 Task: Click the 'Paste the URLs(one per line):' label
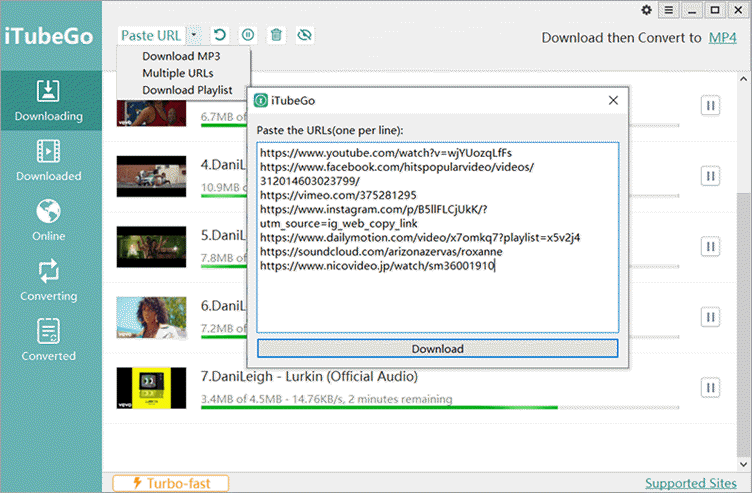click(330, 130)
